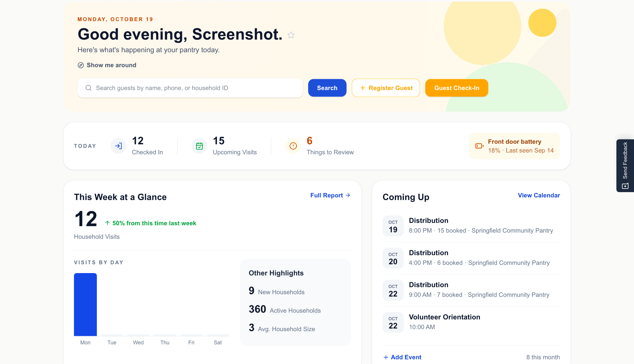
Task: Open the 9:00 AM Oct 22 Distribution event
Action: pyautogui.click(x=471, y=290)
